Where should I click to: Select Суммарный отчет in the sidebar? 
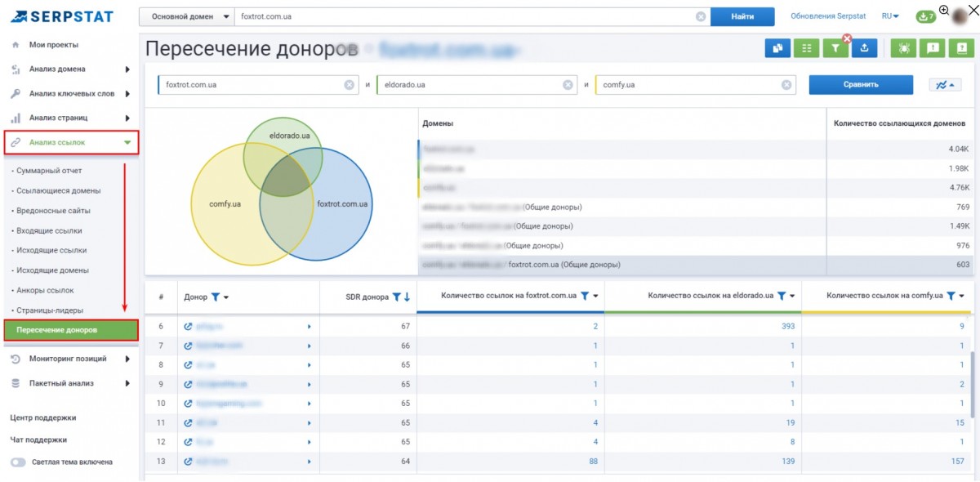click(49, 171)
